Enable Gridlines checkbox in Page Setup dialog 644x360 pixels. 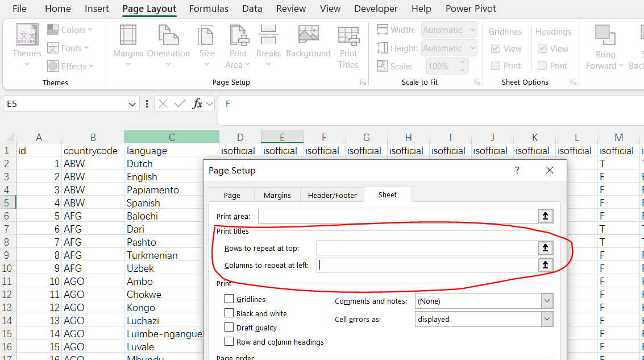click(x=229, y=299)
